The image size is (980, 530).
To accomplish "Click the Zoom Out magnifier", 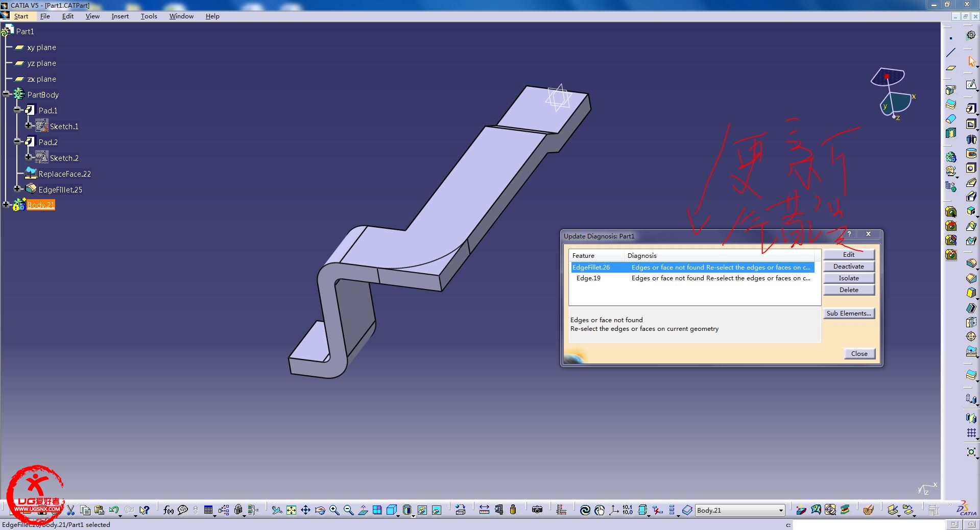I will tap(348, 510).
